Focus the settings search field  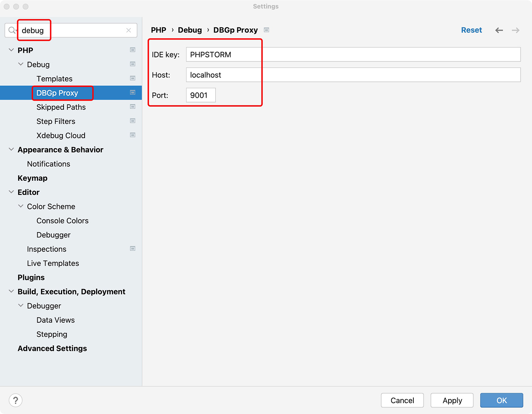tap(71, 30)
